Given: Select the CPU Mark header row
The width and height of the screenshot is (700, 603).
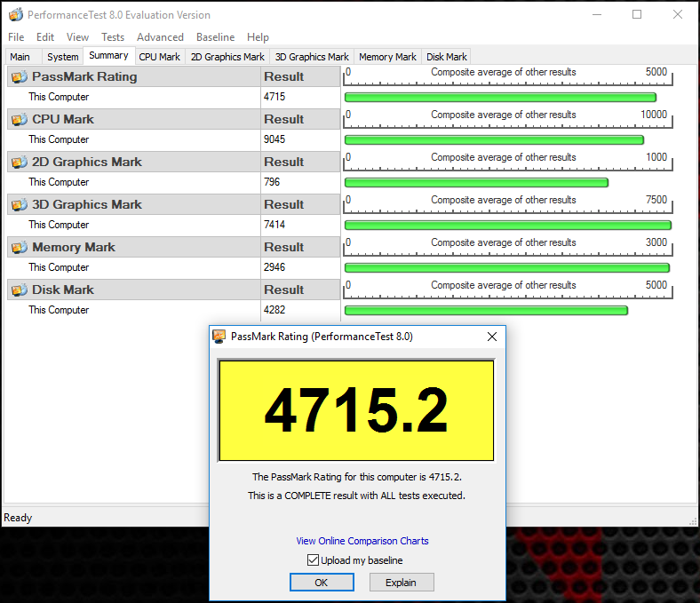Looking at the screenshot, I should (173, 120).
